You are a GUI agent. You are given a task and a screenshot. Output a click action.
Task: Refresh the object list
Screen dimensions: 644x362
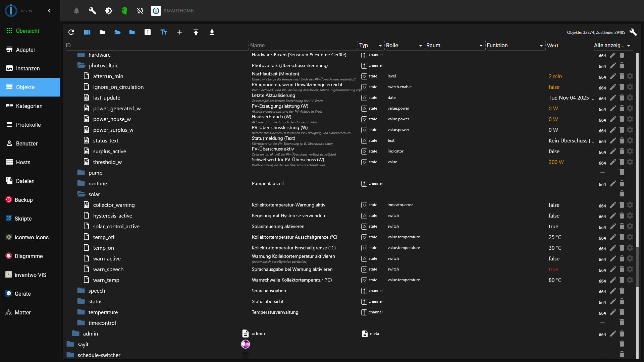(71, 32)
